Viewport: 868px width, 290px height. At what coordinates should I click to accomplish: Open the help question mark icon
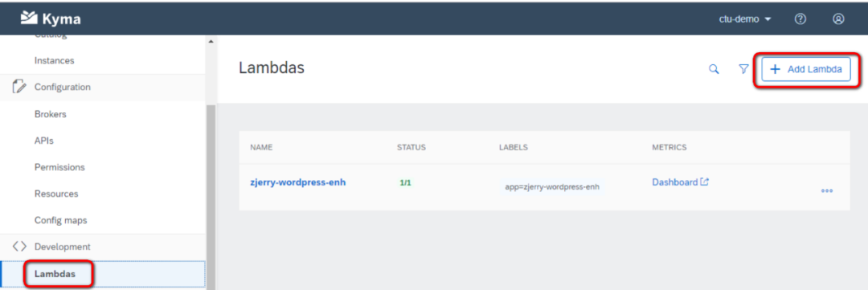[x=800, y=18]
